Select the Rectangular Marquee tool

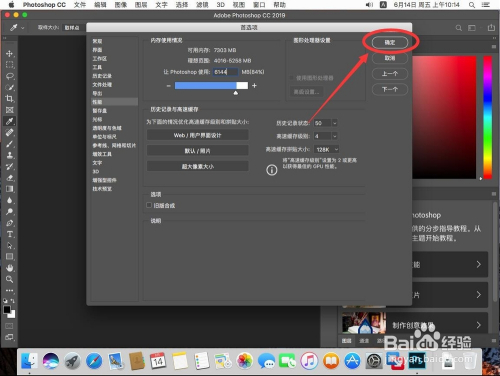point(10,65)
